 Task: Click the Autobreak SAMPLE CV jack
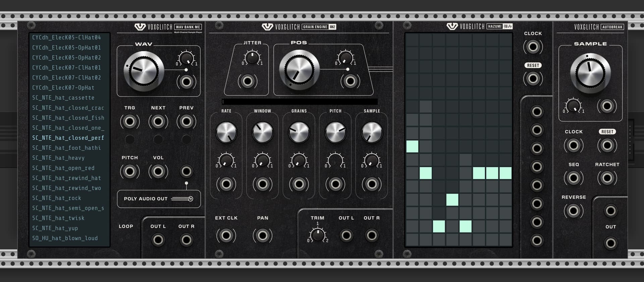[x=607, y=106]
